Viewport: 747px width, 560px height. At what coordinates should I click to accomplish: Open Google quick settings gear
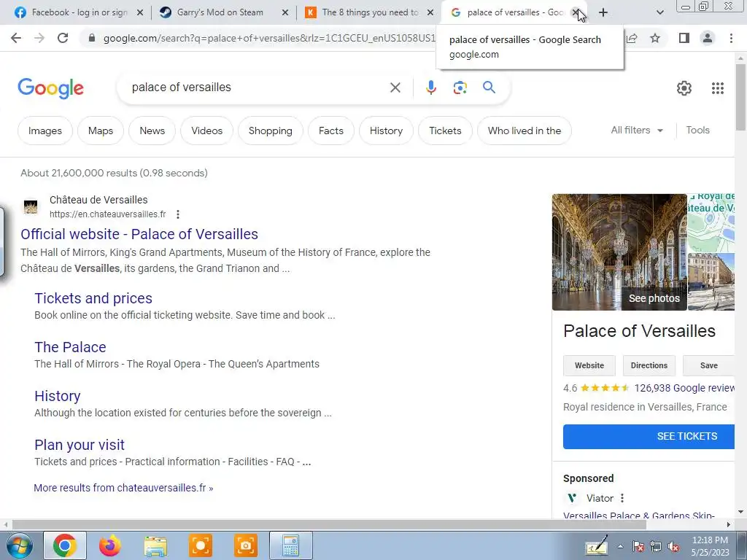click(684, 88)
